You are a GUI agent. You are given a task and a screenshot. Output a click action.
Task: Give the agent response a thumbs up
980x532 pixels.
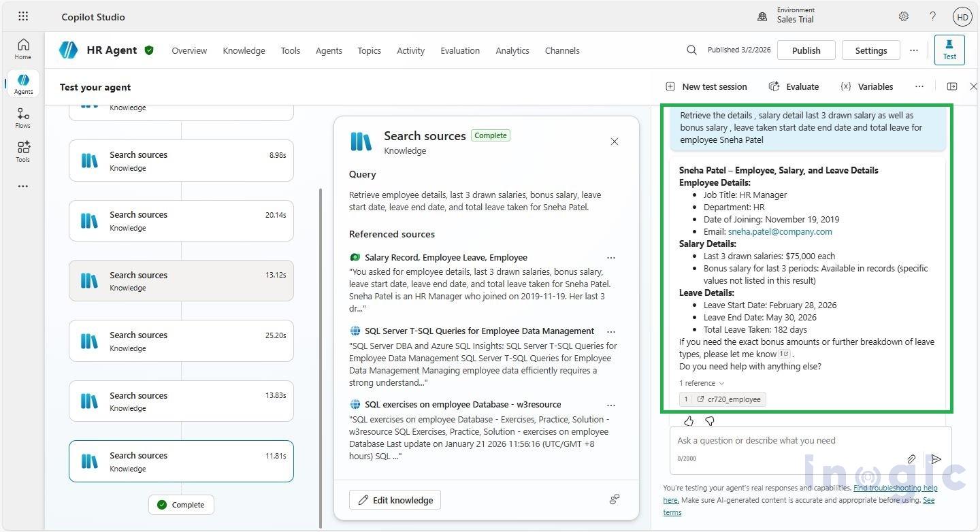689,421
